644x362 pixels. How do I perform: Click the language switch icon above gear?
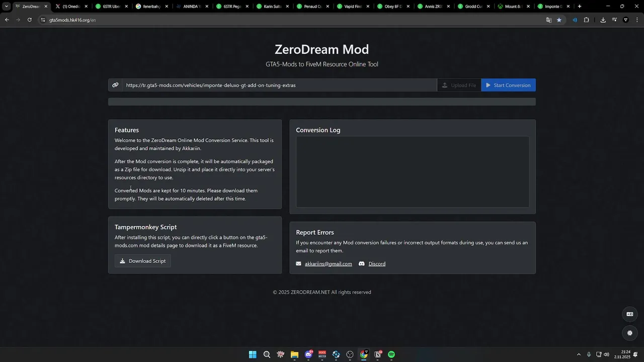pyautogui.click(x=629, y=314)
